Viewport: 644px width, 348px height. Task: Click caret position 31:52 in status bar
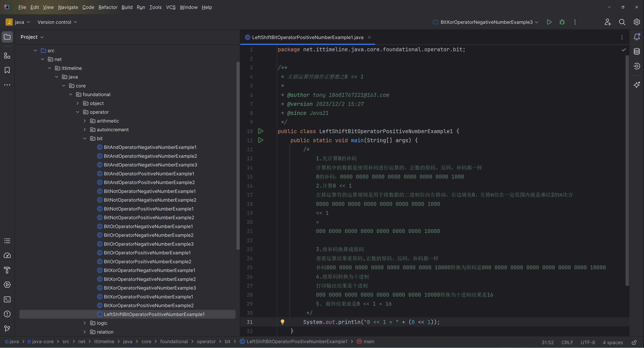click(547, 342)
